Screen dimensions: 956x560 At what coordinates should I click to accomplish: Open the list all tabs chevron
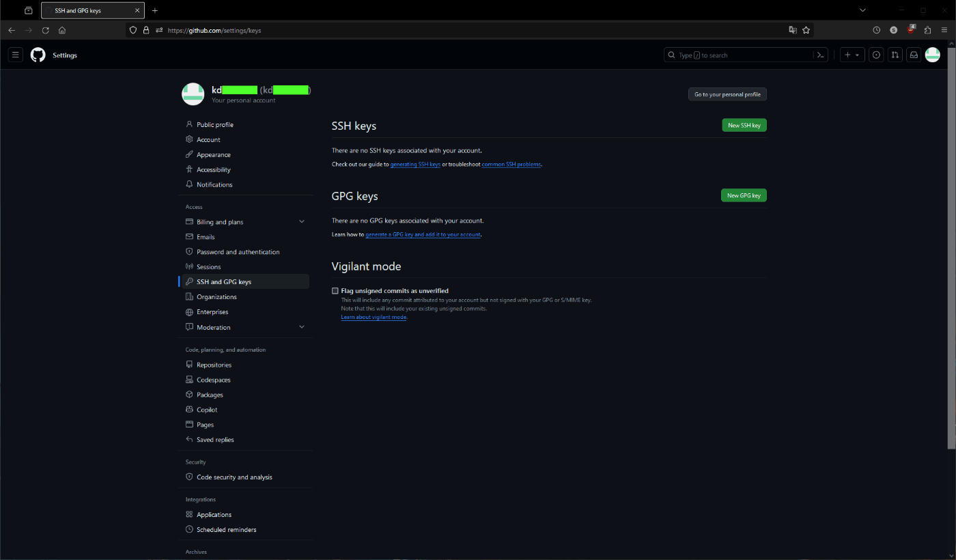(x=862, y=10)
